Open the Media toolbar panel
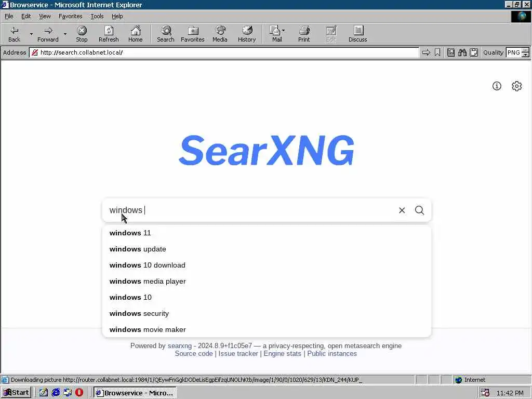Viewport: 532px width, 399px height. tap(220, 34)
